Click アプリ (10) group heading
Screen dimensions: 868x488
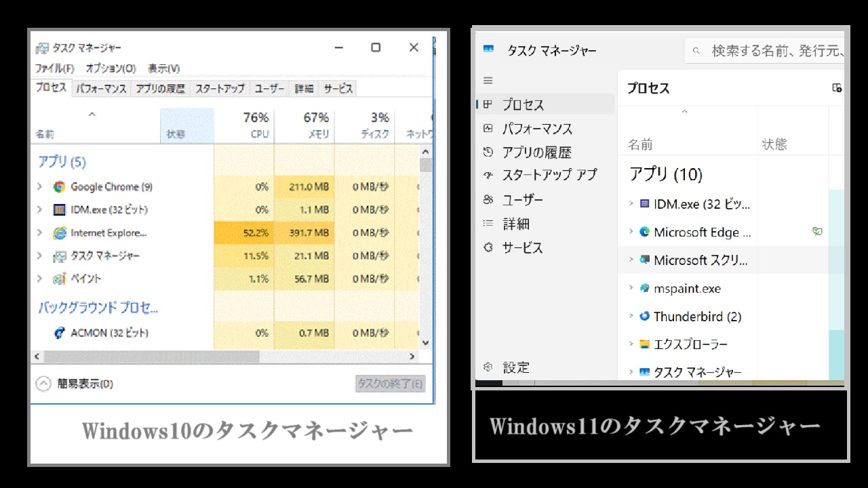click(665, 174)
